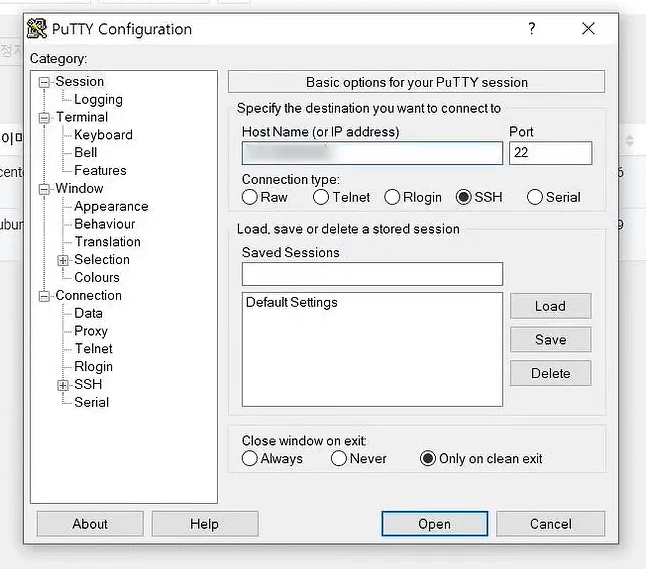646x569 pixels.
Task: Expand the Selection tree node
Action: coord(63,260)
